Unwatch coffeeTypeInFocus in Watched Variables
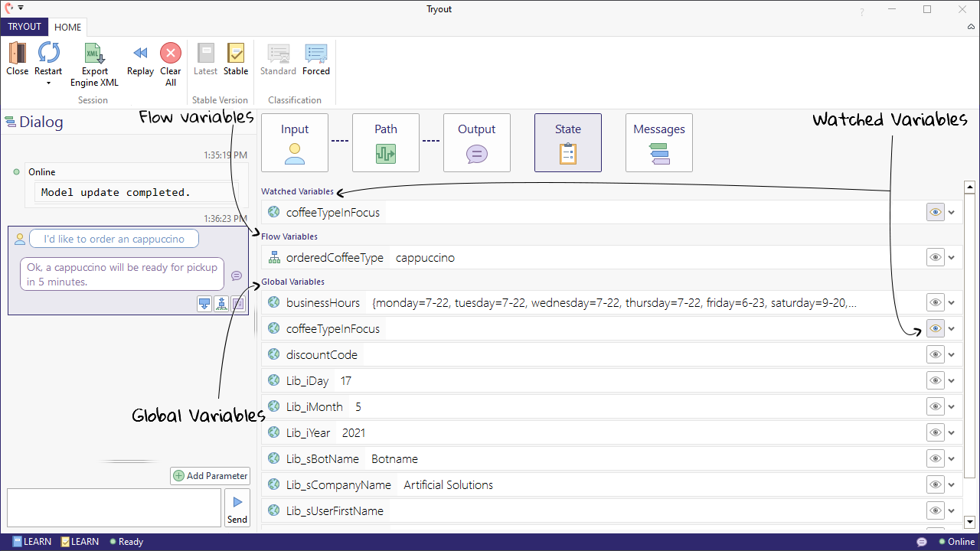The image size is (980, 551). click(935, 213)
